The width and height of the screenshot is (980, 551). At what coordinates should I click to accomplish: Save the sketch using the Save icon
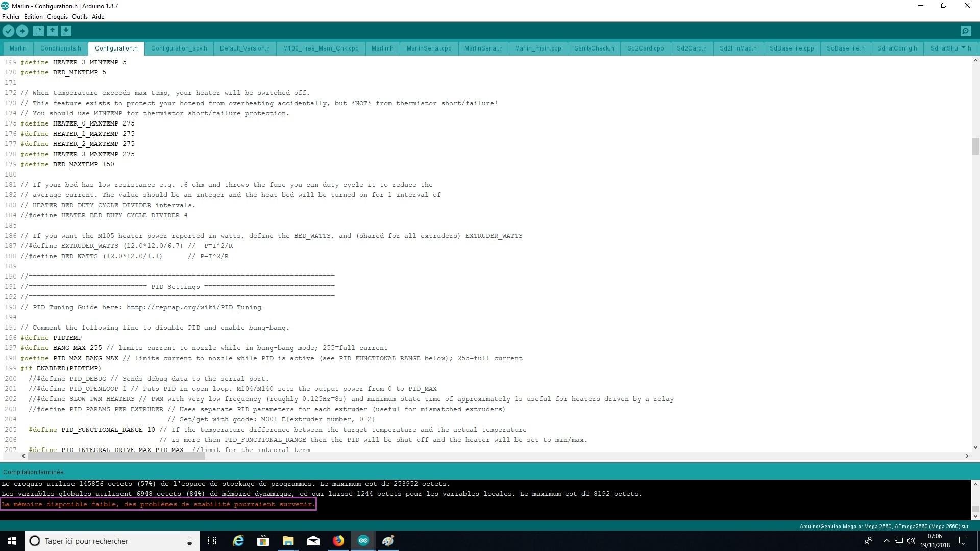point(66,31)
